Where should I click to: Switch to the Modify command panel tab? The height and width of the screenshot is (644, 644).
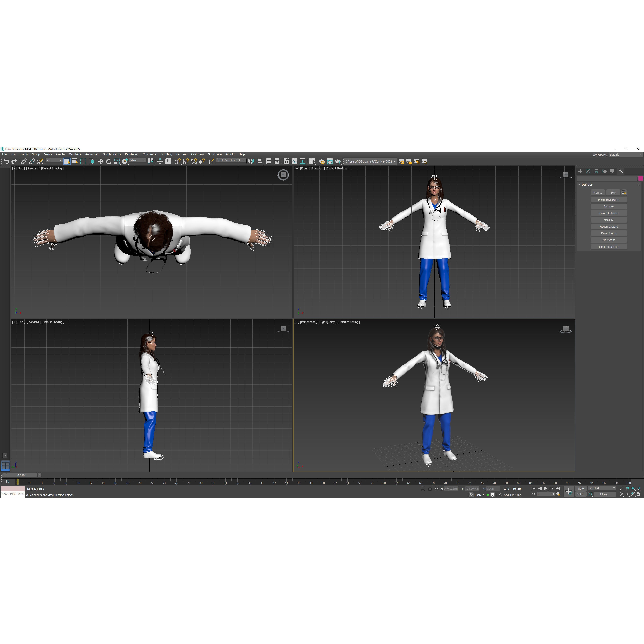[588, 171]
